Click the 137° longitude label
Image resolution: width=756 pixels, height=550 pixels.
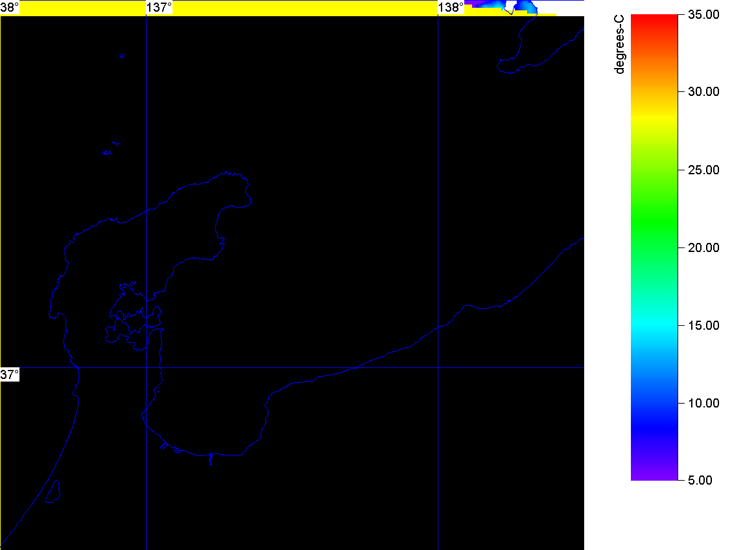click(x=159, y=7)
